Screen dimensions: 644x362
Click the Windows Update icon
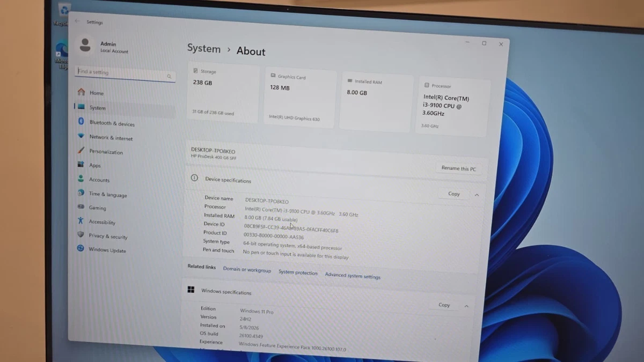click(80, 249)
